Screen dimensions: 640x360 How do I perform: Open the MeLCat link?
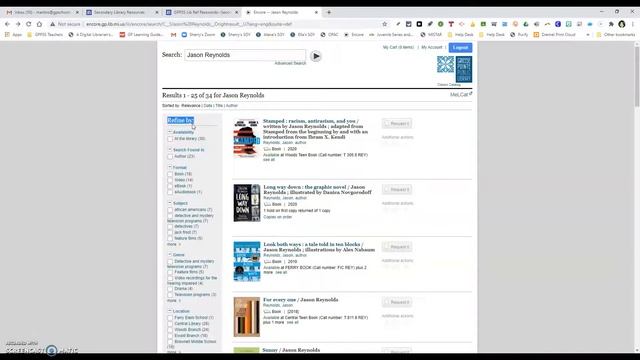point(461,95)
